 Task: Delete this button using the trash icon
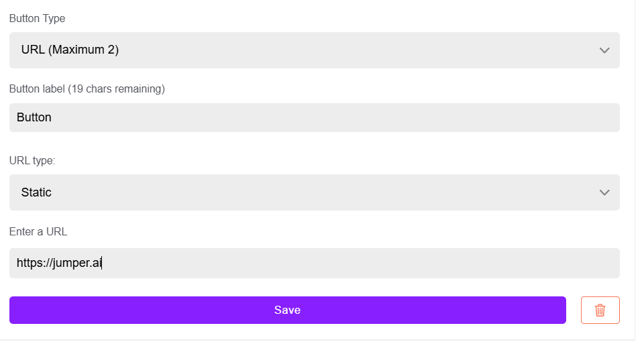[600, 310]
